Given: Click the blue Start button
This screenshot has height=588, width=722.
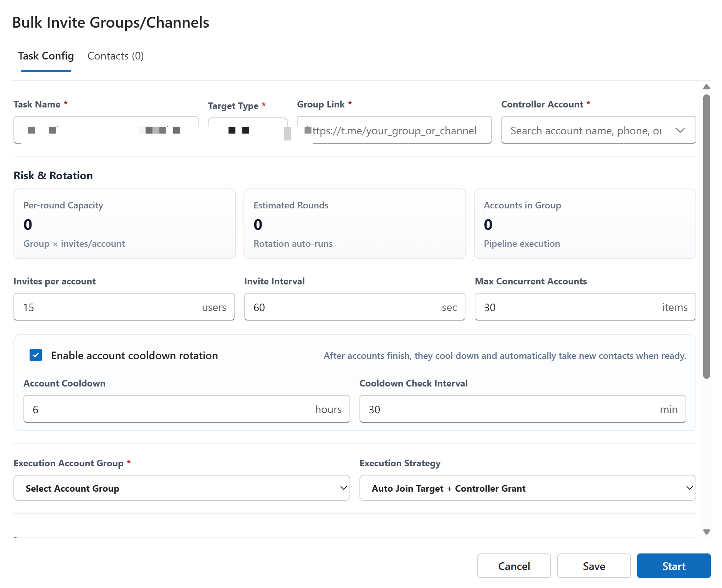Looking at the screenshot, I should click(674, 566).
